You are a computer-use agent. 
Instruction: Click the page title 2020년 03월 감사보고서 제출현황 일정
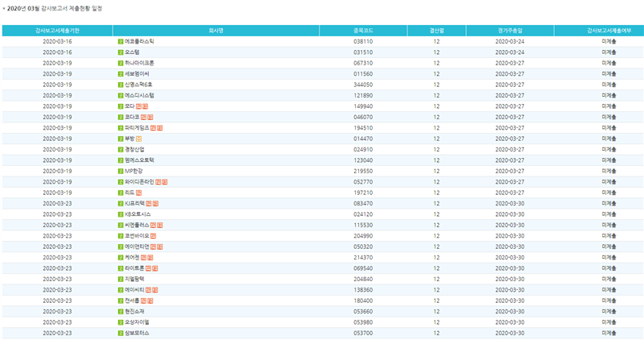click(55, 8)
